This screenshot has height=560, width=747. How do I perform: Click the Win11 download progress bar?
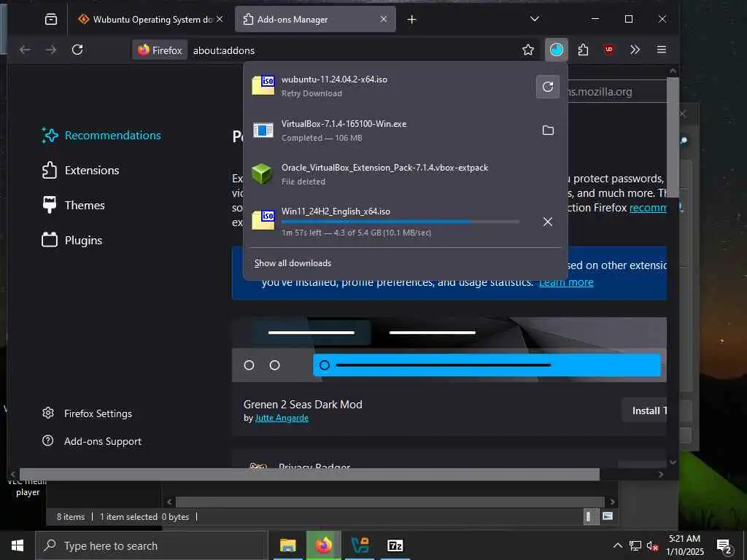(400, 222)
